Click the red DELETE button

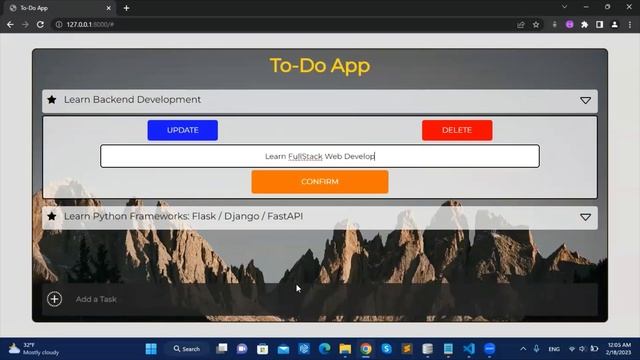click(x=457, y=130)
